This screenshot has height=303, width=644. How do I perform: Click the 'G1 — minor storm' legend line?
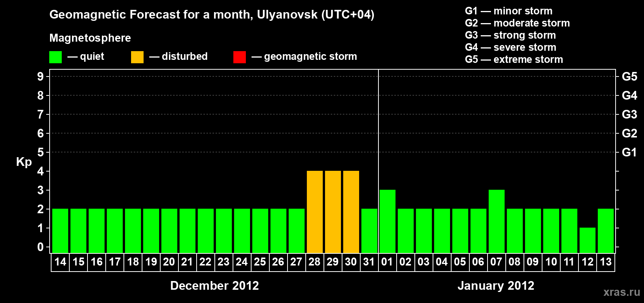[509, 11]
